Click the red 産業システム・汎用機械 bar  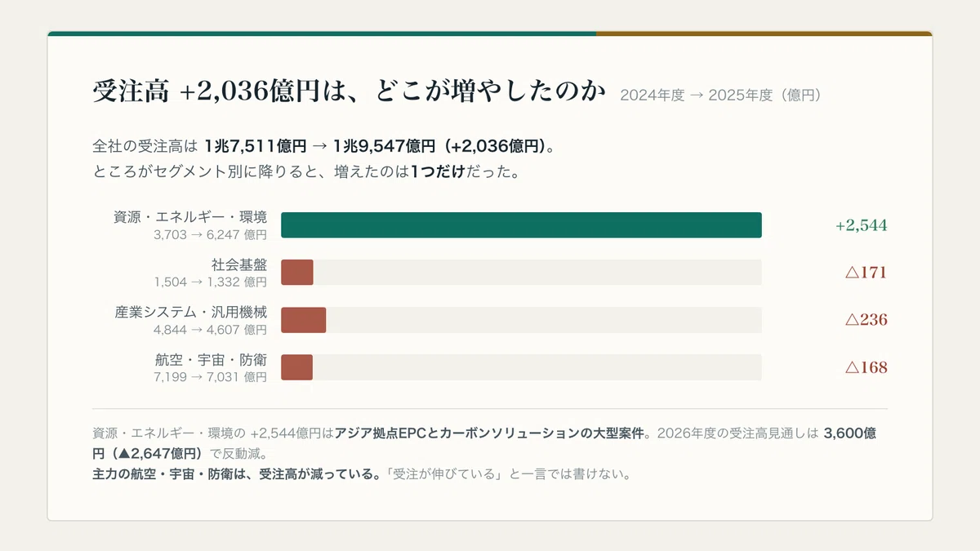[304, 320]
